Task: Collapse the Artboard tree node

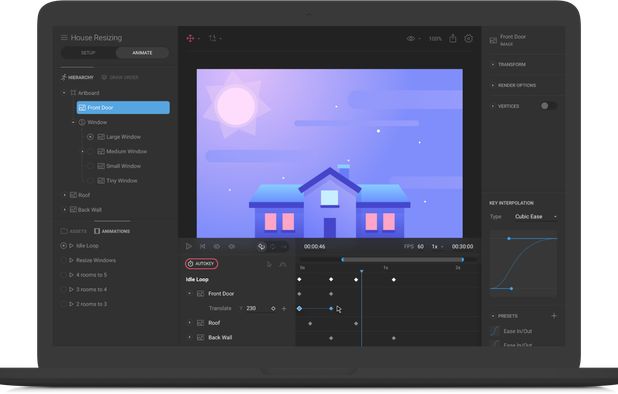Action: coord(64,93)
